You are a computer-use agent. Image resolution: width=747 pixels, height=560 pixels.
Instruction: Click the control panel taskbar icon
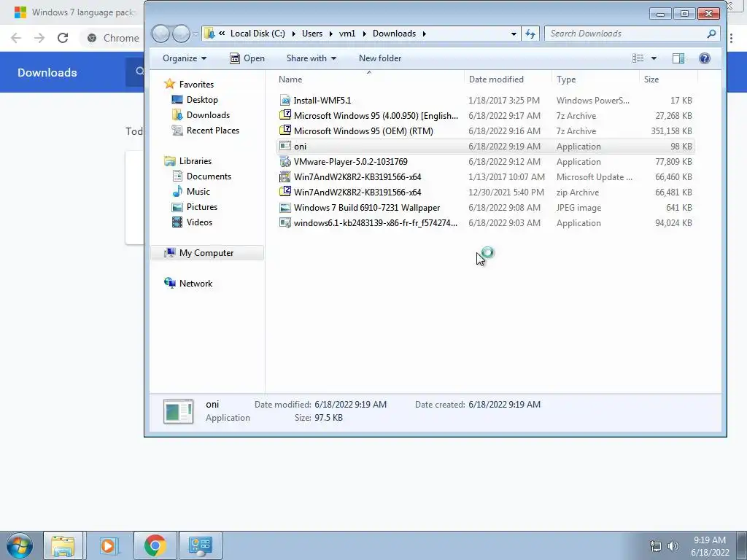tap(200, 545)
